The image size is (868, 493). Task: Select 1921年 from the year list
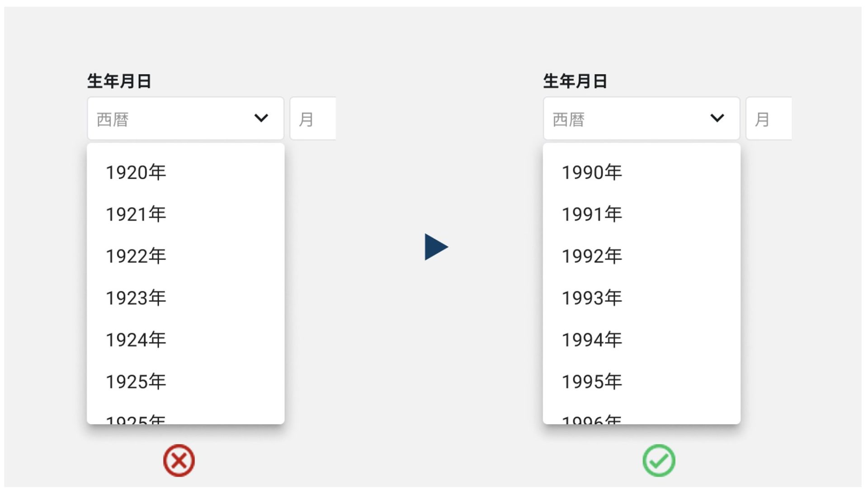pyautogui.click(x=136, y=214)
